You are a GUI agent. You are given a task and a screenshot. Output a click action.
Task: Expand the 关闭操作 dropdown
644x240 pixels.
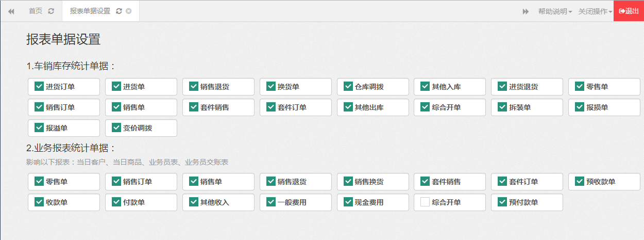(x=595, y=11)
